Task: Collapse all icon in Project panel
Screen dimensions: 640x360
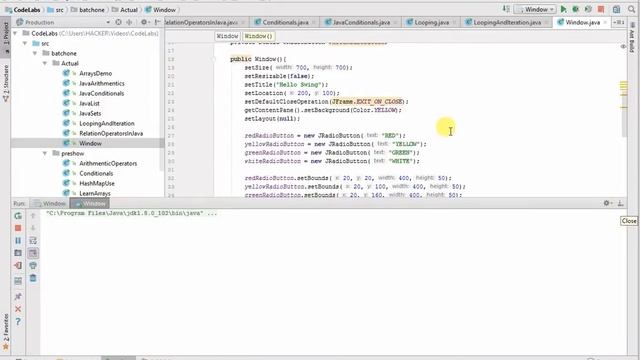Action: coord(129,22)
